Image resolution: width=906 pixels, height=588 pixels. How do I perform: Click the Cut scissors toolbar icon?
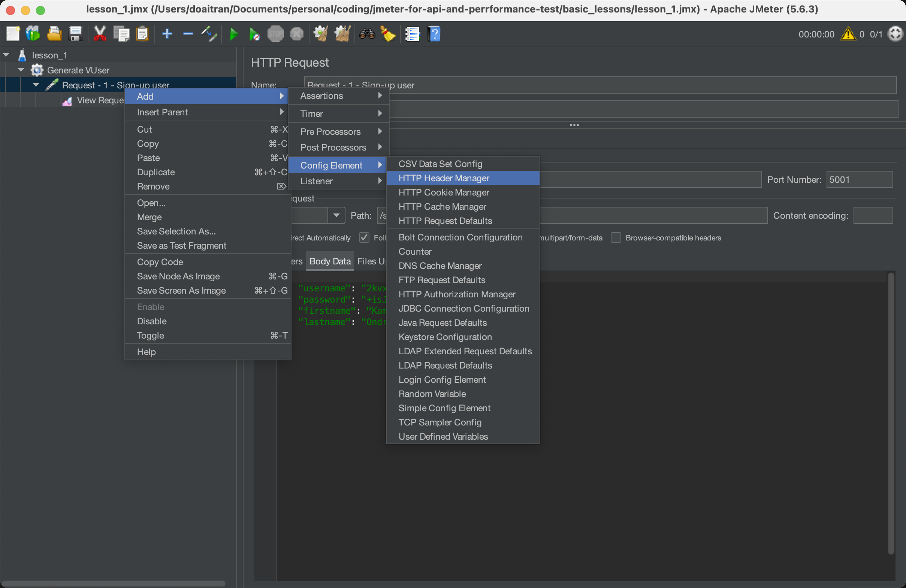pos(100,34)
